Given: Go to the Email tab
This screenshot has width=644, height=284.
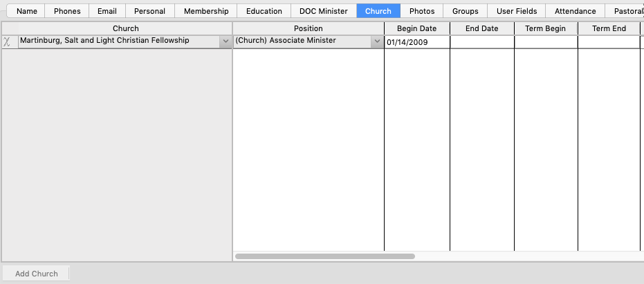Looking at the screenshot, I should (107, 11).
